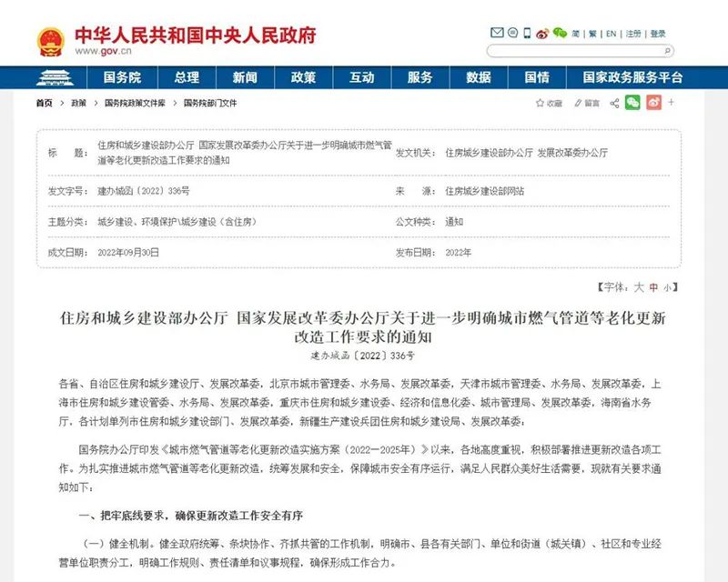Go to 首页 breadcrumb
The width and height of the screenshot is (728, 582).
click(x=45, y=103)
